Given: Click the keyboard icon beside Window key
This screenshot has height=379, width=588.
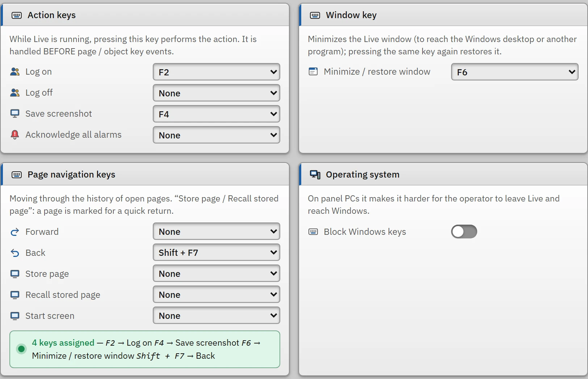Looking at the screenshot, I should (x=315, y=15).
